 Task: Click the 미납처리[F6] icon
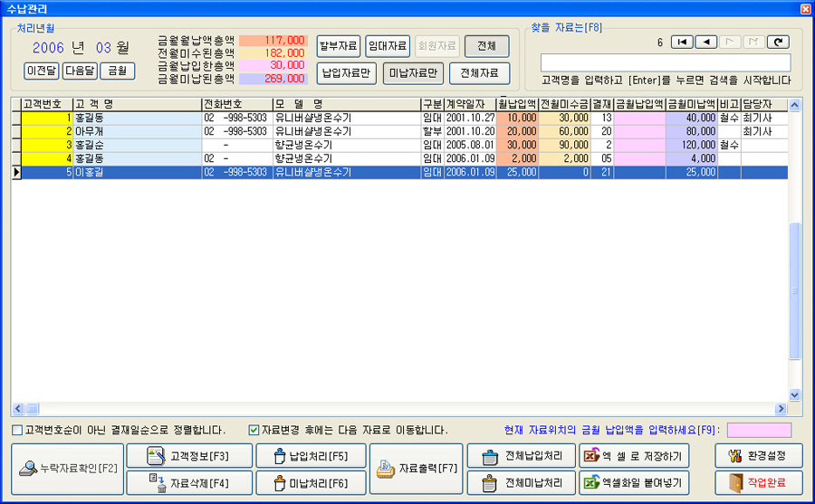pyautogui.click(x=280, y=483)
